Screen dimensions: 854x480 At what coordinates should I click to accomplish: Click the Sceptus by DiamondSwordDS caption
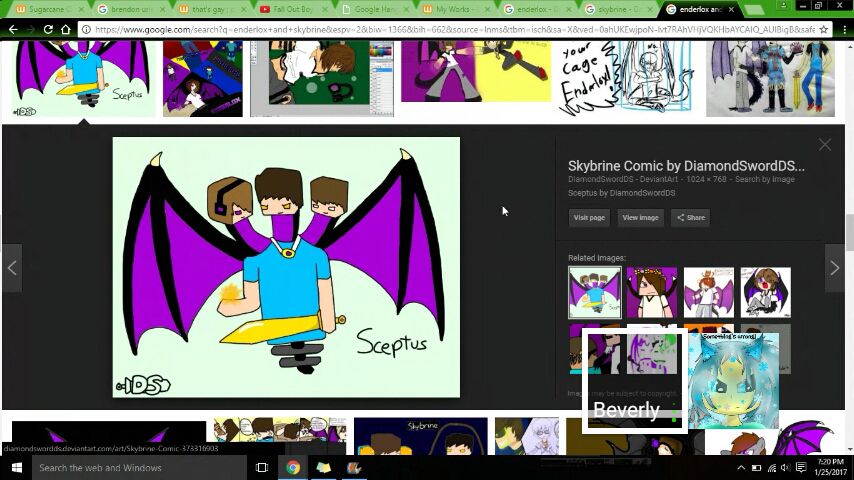(x=621, y=193)
